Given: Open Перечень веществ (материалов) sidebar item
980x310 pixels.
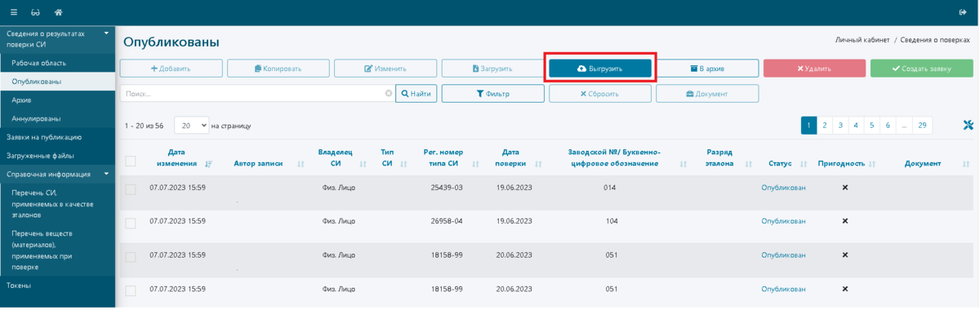Looking at the screenshot, I should (58, 250).
